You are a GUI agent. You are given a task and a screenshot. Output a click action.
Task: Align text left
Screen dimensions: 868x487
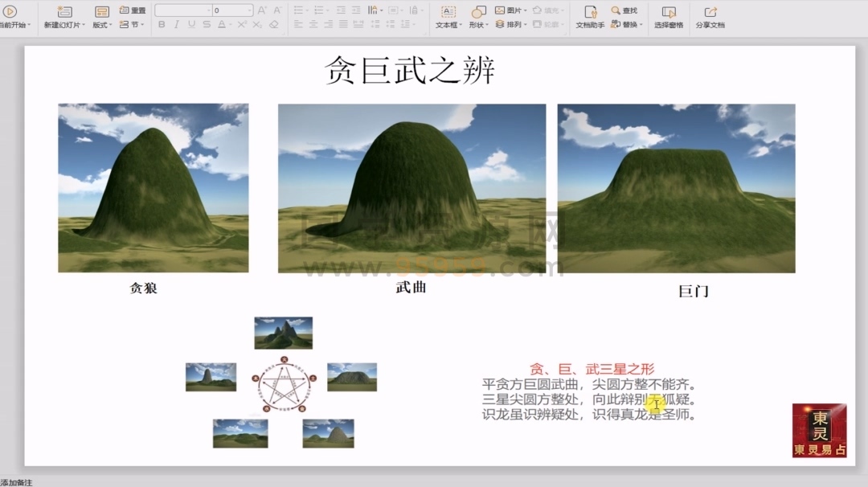(298, 24)
